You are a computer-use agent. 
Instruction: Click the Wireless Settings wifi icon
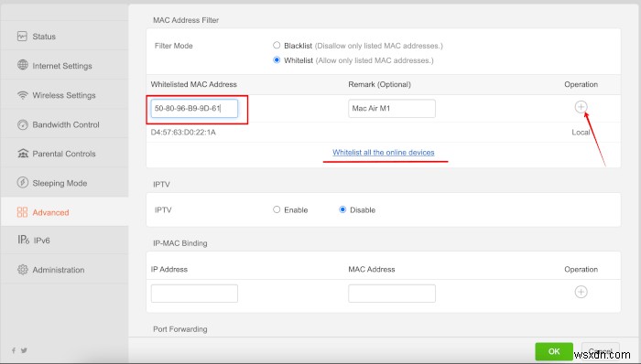pos(23,95)
